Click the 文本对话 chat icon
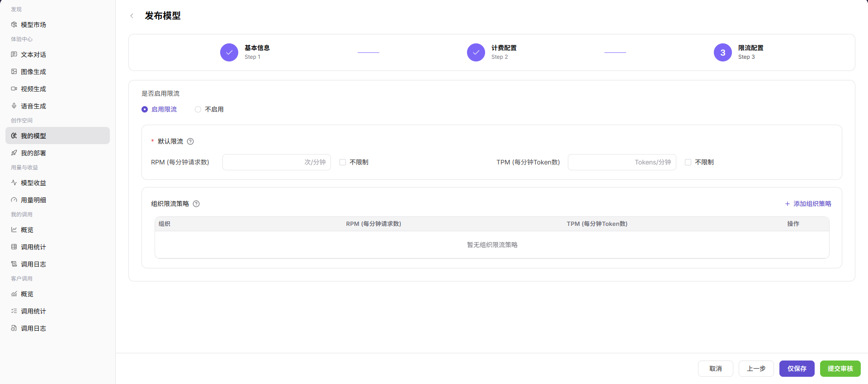Screen dimensions: 868x384 pyautogui.click(x=14, y=54)
